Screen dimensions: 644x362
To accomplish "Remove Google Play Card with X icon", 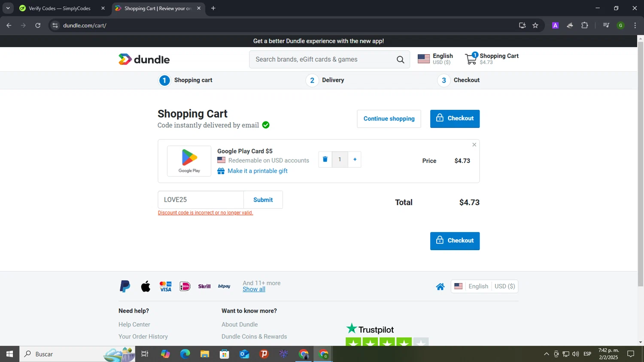I will 474,145.
